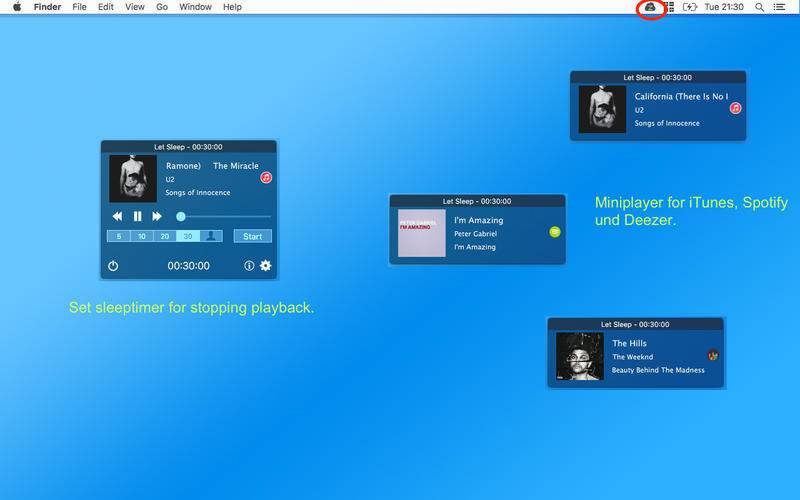The height and width of the screenshot is (500, 800).
Task: Click 'Songs of Innocence' in California miniplayer
Action: click(x=667, y=123)
